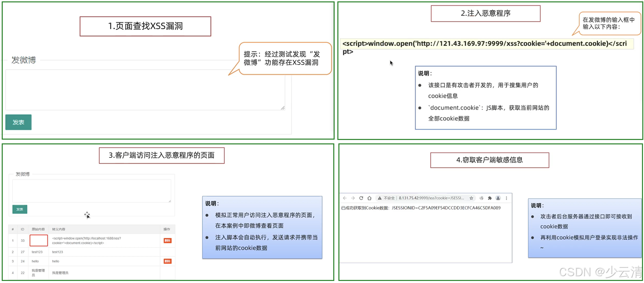Image resolution: width=644 pixels, height=283 pixels.
Task: Click 我是管理员 in the 转义内容 column
Action: (x=60, y=273)
